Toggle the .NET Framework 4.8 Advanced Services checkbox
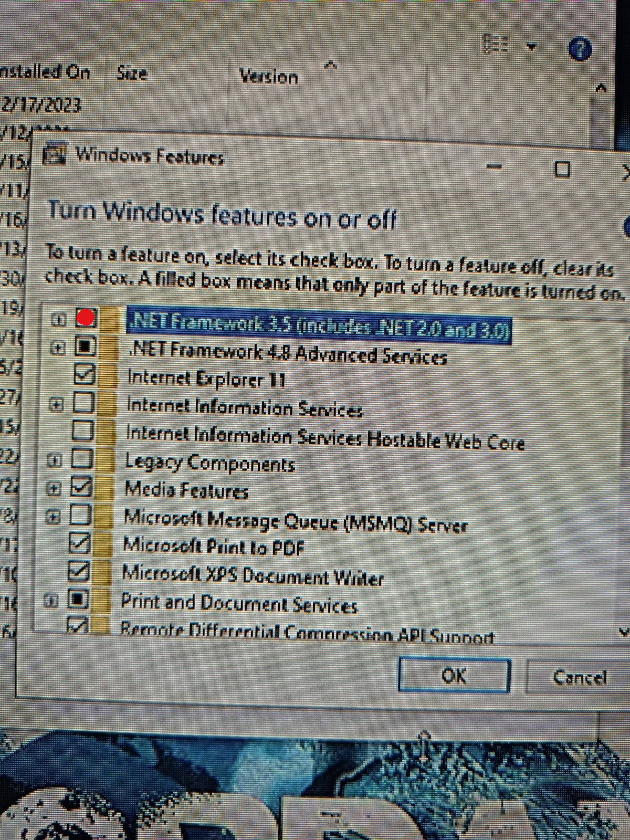The image size is (630, 840). pyautogui.click(x=85, y=346)
